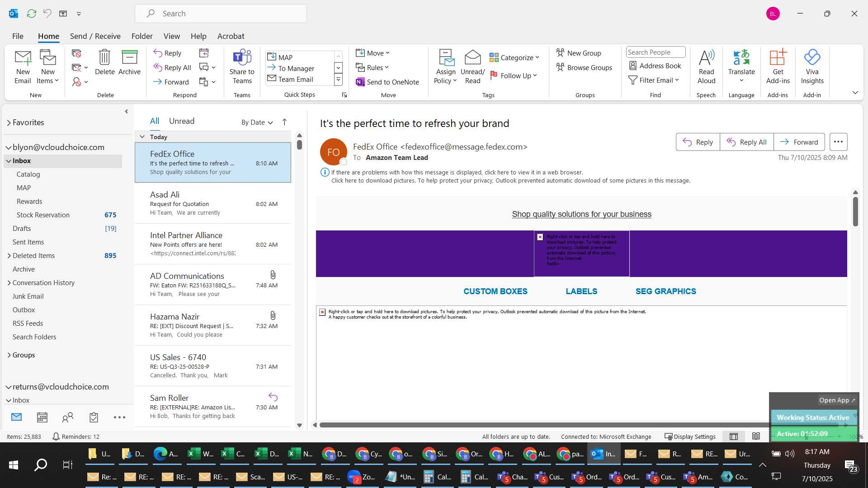Image resolution: width=868 pixels, height=488 pixels.
Task: Collapse the folder pane arrow
Action: point(126,112)
